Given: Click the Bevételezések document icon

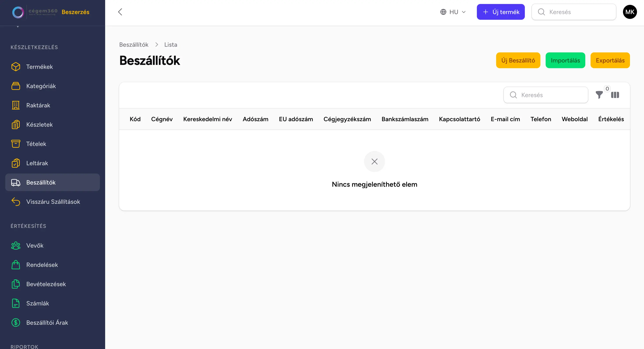Looking at the screenshot, I should [x=16, y=284].
